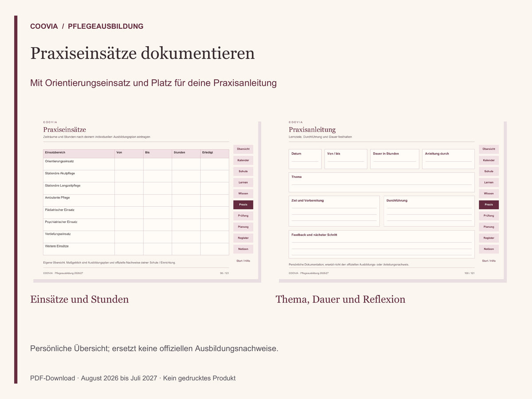The height and width of the screenshot is (399, 532).
Task: Click the Persönliche Übersicht disclaimer text
Action: point(154,348)
